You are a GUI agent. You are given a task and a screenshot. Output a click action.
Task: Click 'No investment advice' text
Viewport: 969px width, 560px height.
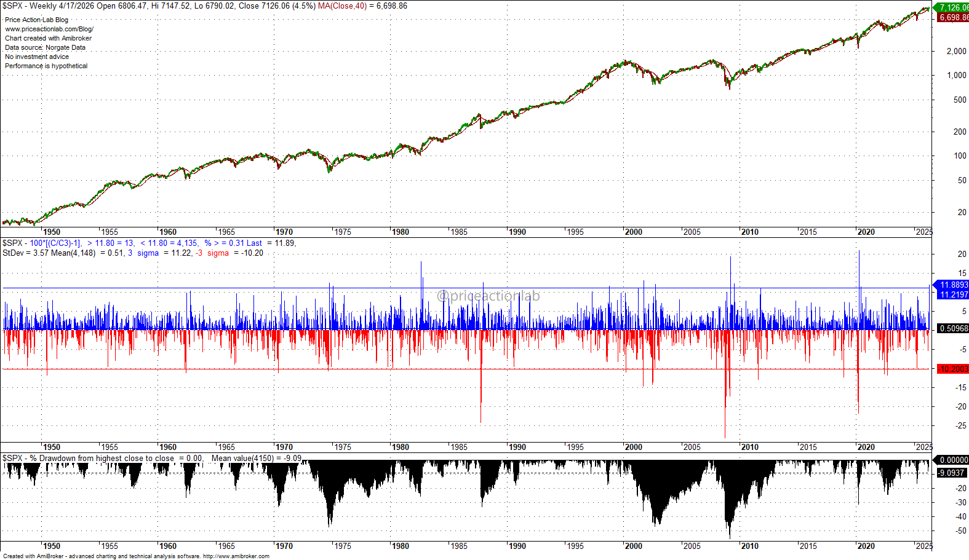pyautogui.click(x=37, y=57)
